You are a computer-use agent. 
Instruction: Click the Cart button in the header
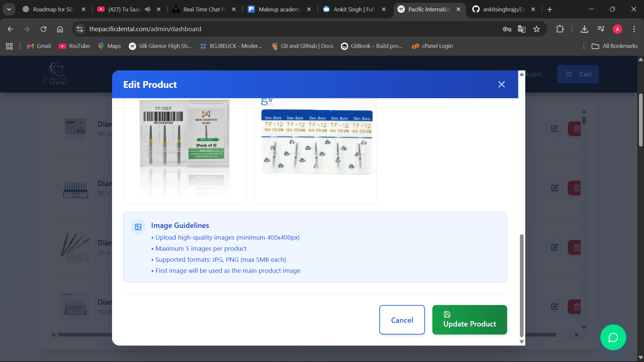point(578,74)
